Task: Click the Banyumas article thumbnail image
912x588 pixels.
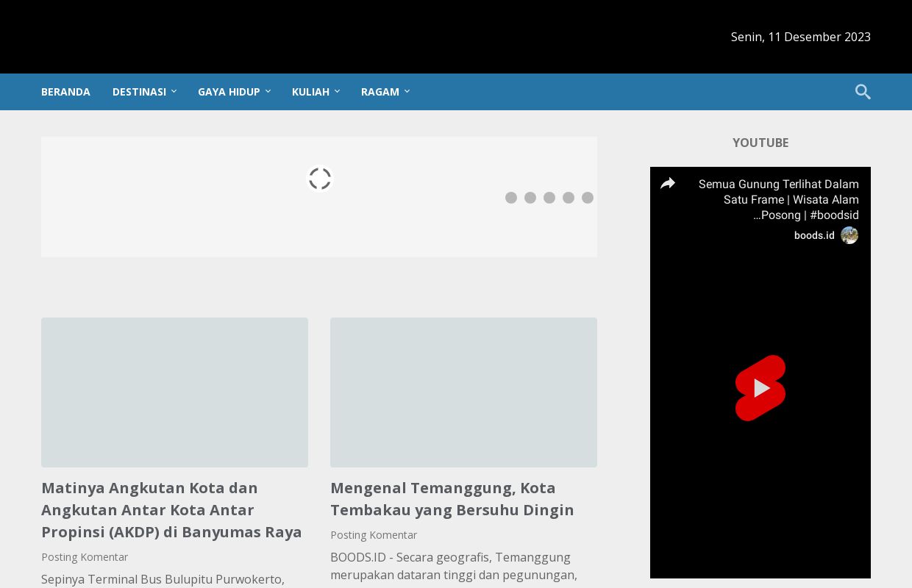Action: coord(174,392)
